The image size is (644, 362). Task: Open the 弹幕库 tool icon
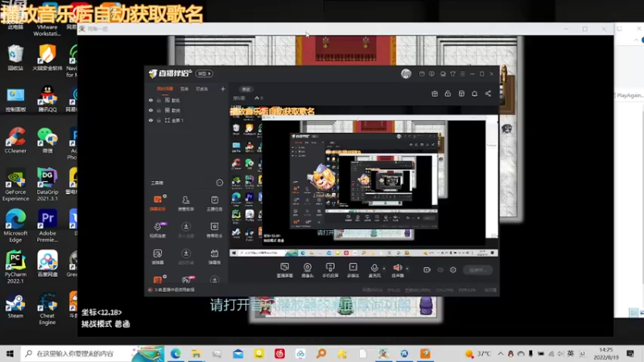[214, 257]
